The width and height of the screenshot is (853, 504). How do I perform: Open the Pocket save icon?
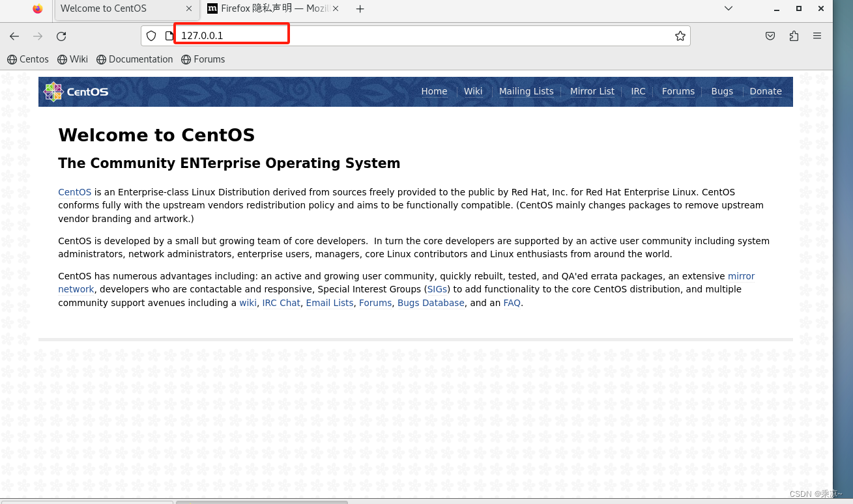tap(770, 36)
